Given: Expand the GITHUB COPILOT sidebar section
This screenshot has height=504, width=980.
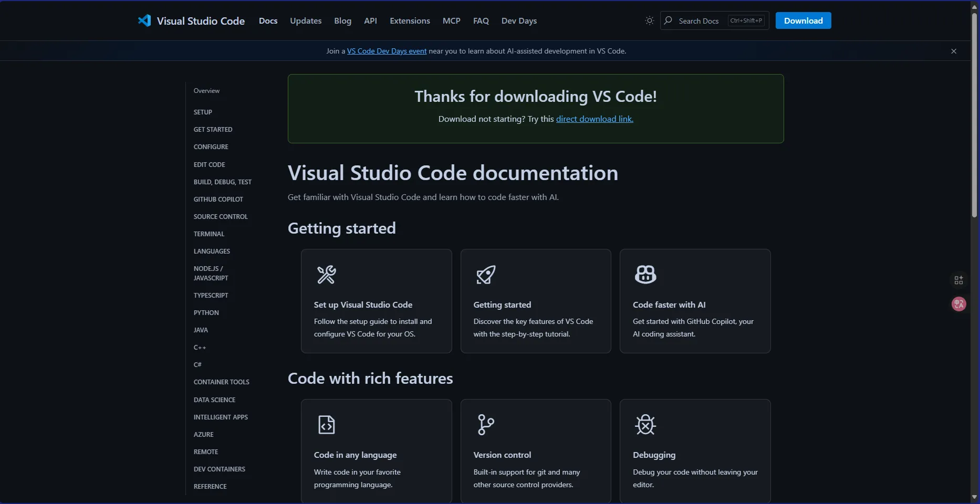Looking at the screenshot, I should 218,199.
